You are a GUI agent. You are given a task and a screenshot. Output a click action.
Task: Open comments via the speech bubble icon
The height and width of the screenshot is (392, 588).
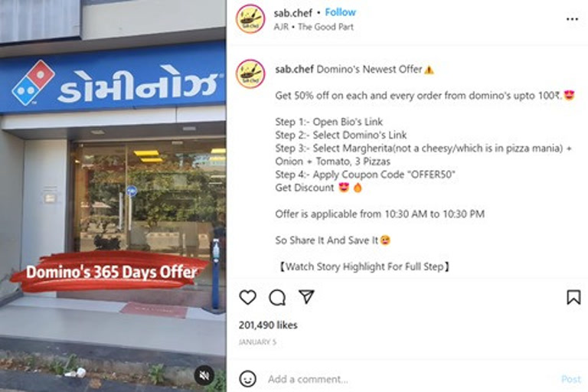click(277, 298)
